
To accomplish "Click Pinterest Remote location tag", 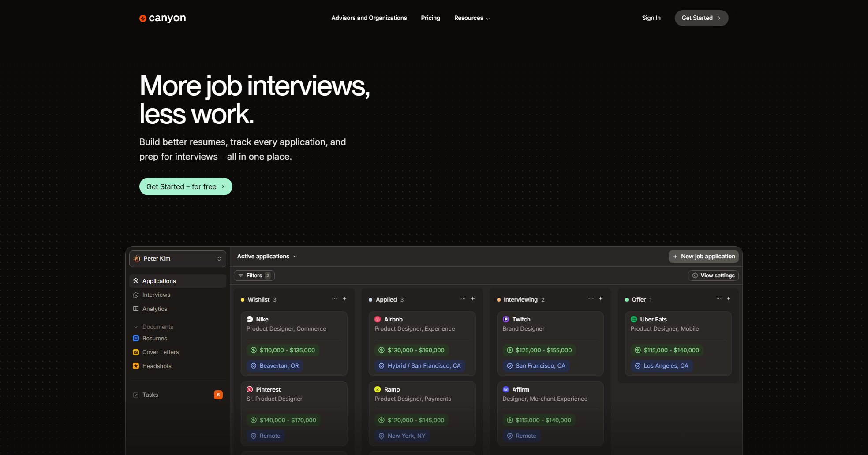I will point(266,436).
